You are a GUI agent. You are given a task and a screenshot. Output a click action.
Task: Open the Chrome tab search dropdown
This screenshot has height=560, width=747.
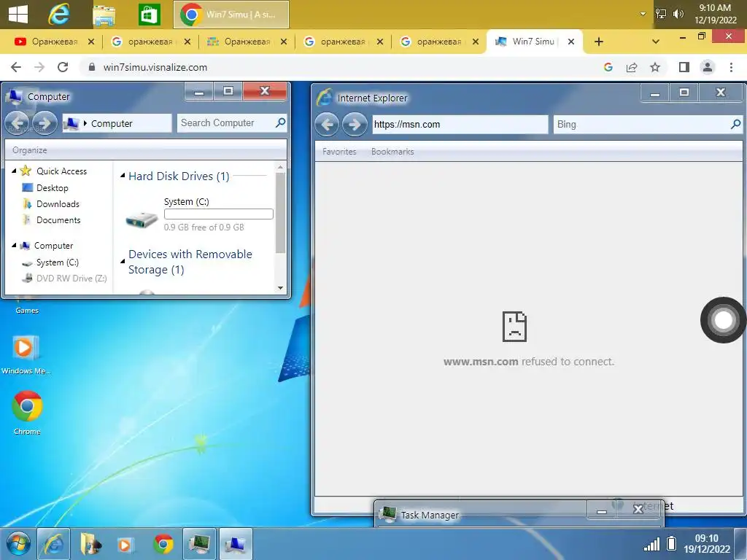(656, 42)
